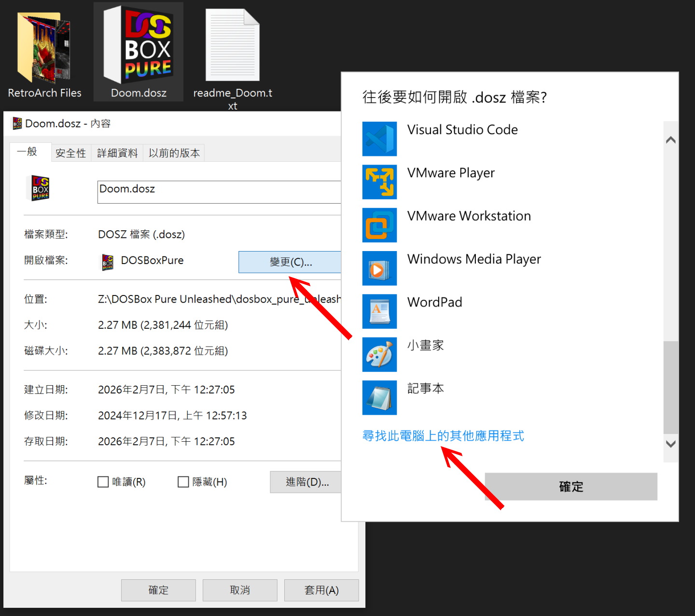Open the 詳細資料 tab

pyautogui.click(x=117, y=153)
